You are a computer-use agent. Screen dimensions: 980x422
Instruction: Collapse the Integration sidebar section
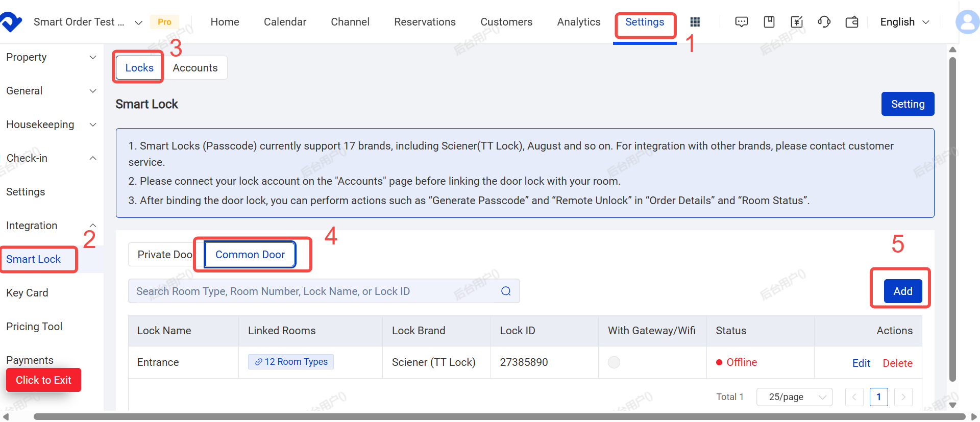tap(51, 226)
